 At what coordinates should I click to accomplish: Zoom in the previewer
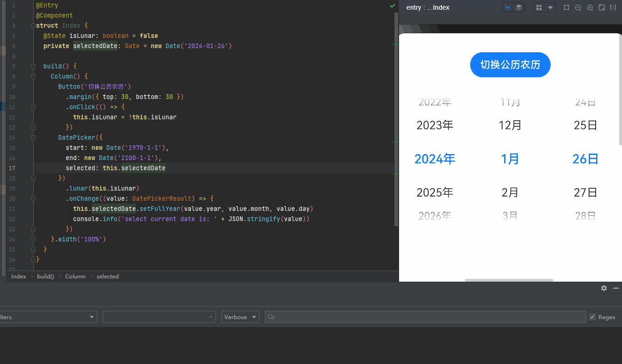click(x=590, y=7)
